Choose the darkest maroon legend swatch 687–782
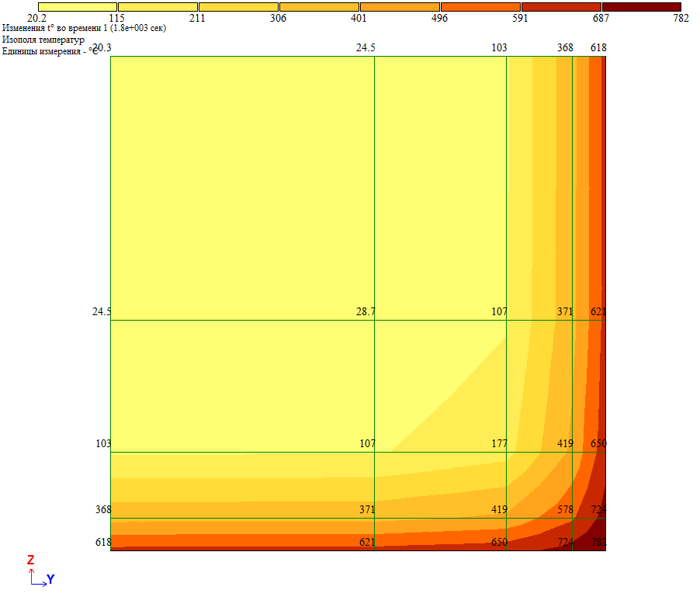Image resolution: width=700 pixels, height=597 pixels. (x=642, y=6)
